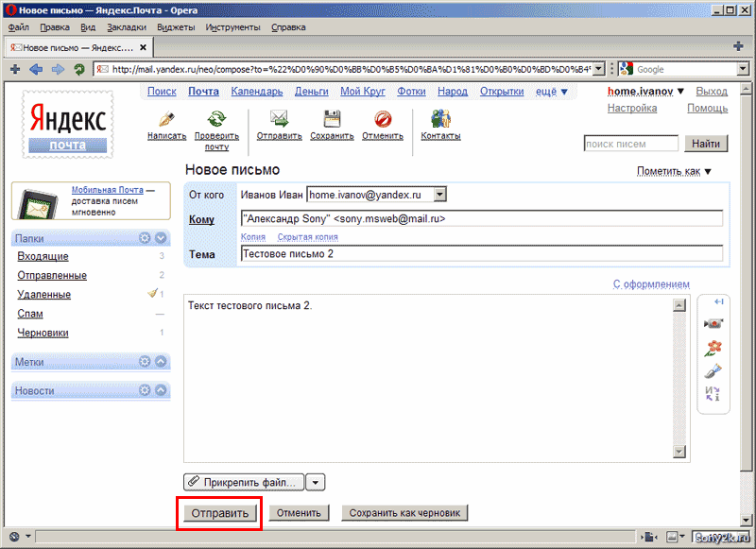756x549 pixels.
Task: Collapse the Папки section
Action: 161,238
